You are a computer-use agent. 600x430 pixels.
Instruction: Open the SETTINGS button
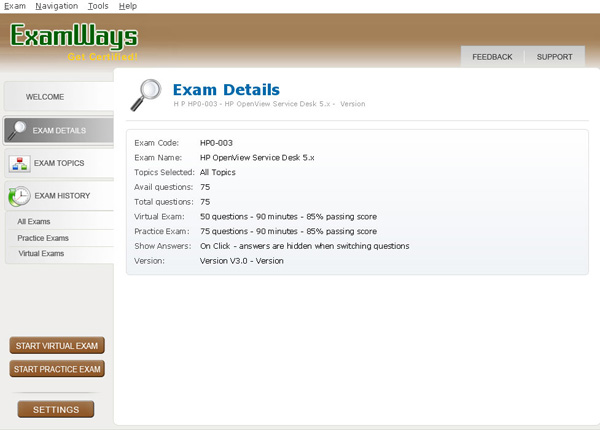click(x=56, y=410)
